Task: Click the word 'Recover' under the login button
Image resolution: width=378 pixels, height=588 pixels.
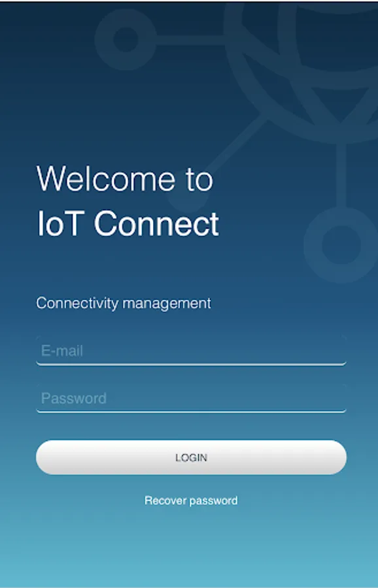Action: pos(165,500)
